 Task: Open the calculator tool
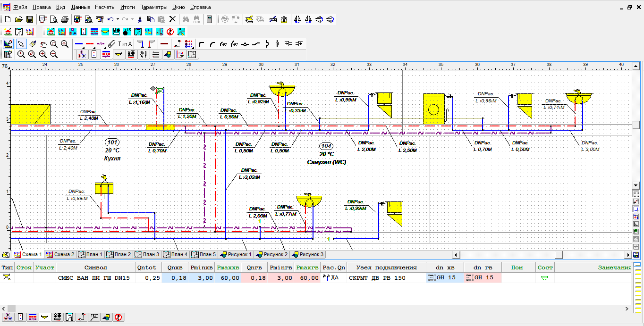point(210,19)
